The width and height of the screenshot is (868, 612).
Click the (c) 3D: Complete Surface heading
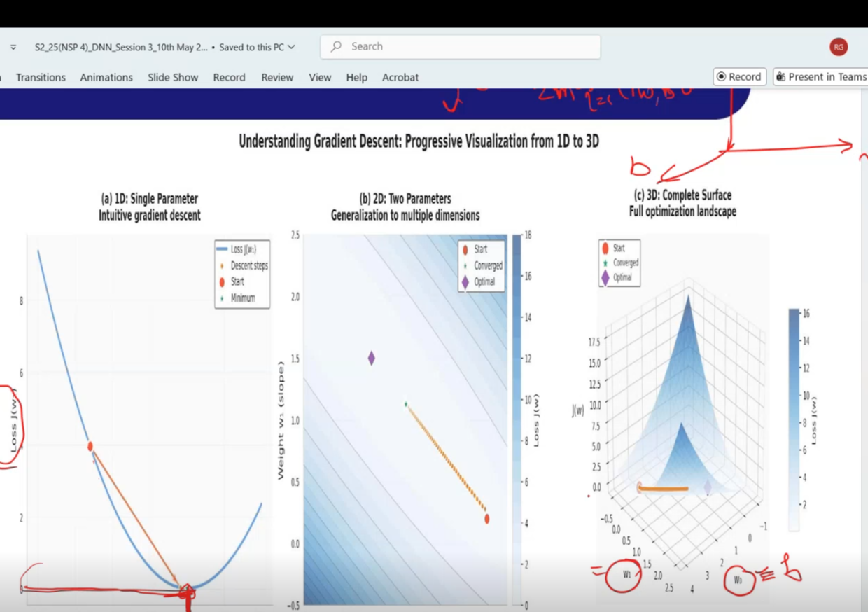coord(682,195)
